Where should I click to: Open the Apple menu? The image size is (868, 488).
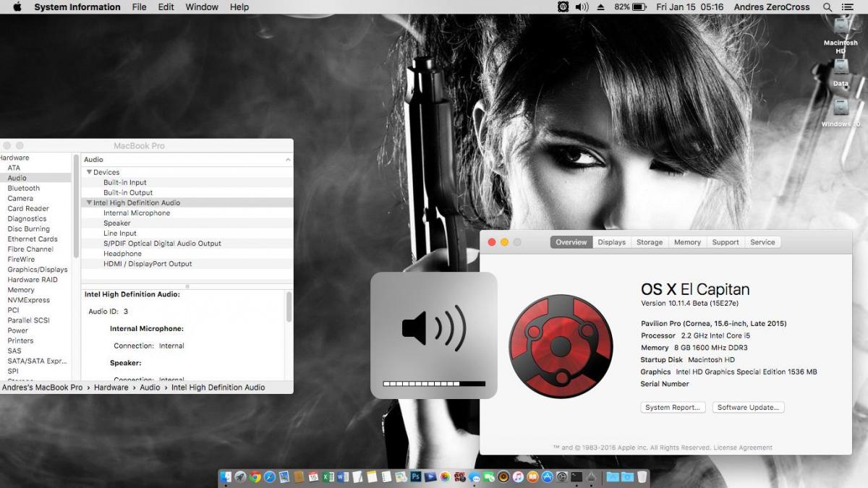click(x=17, y=7)
